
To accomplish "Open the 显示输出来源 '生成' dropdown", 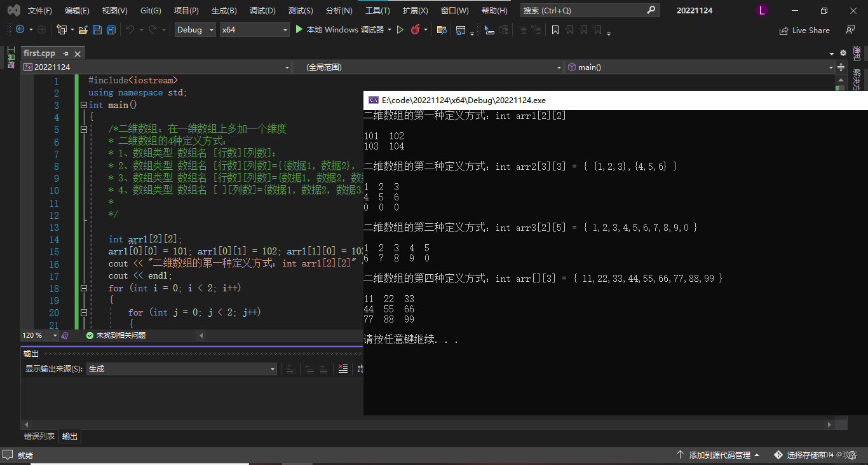I will 182,369.
